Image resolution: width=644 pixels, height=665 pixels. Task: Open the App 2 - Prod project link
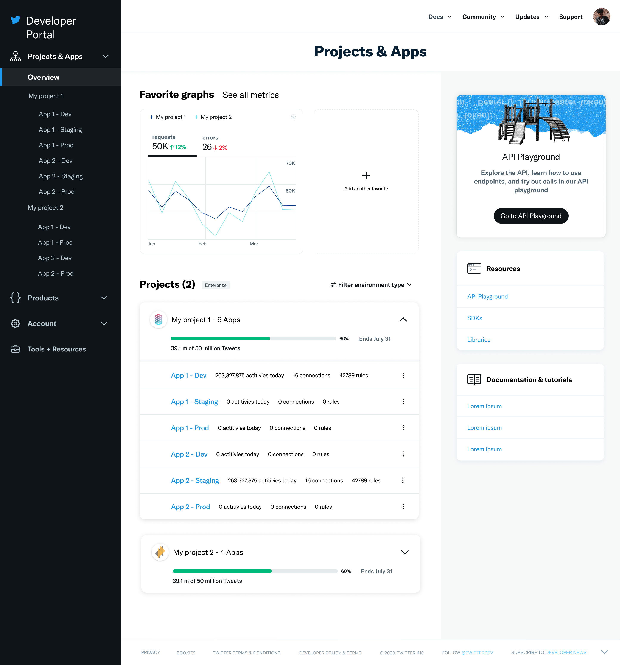[190, 507]
